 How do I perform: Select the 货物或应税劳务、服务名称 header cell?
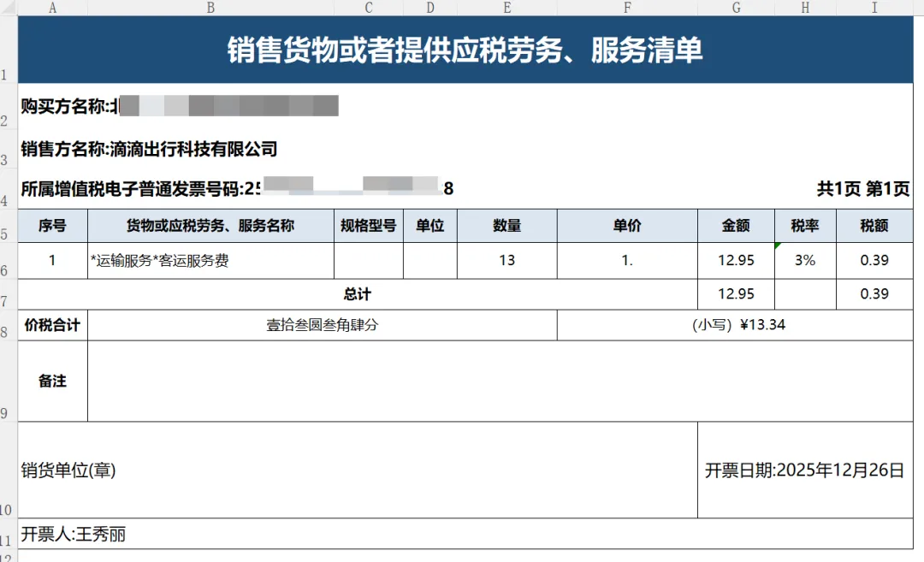pos(210,226)
